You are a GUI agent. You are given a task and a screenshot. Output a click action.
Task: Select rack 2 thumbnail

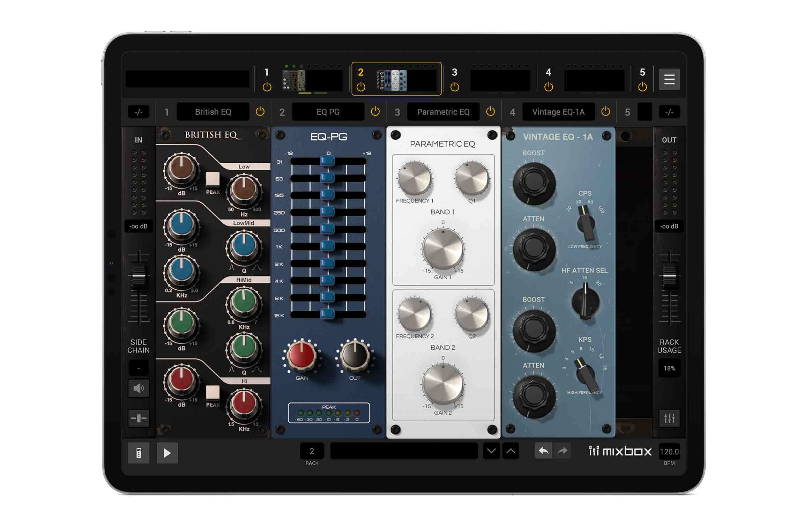[407, 80]
